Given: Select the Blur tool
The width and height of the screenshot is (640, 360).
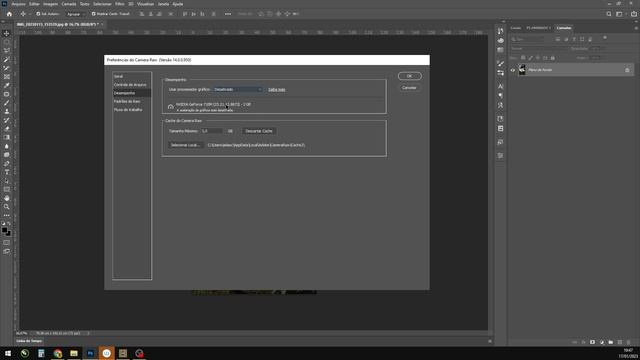Looking at the screenshot, I should pyautogui.click(x=7, y=146).
